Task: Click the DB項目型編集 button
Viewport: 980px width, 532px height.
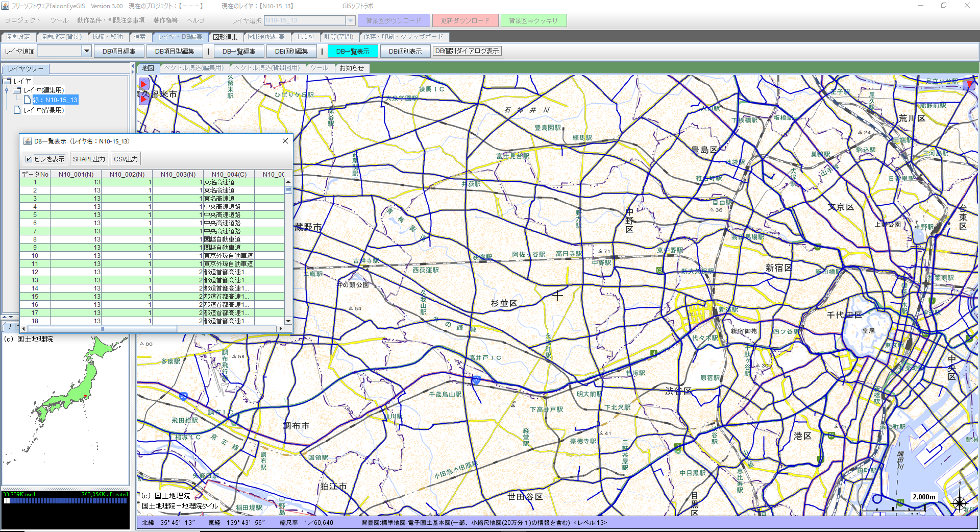Action: pyautogui.click(x=175, y=51)
